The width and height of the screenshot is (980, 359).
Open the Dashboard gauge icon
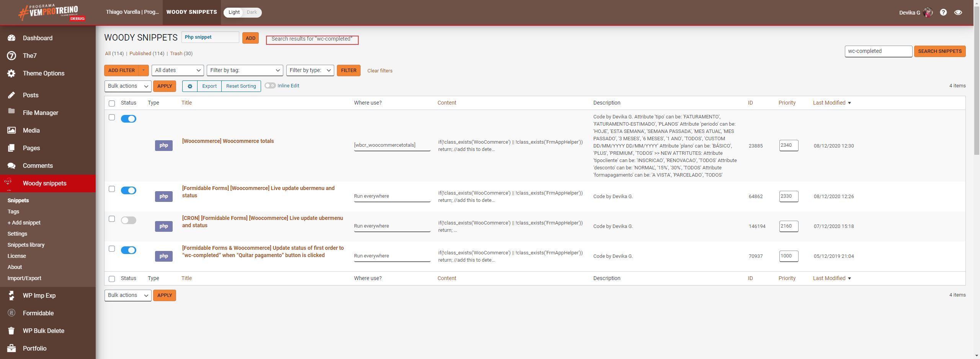(11, 38)
